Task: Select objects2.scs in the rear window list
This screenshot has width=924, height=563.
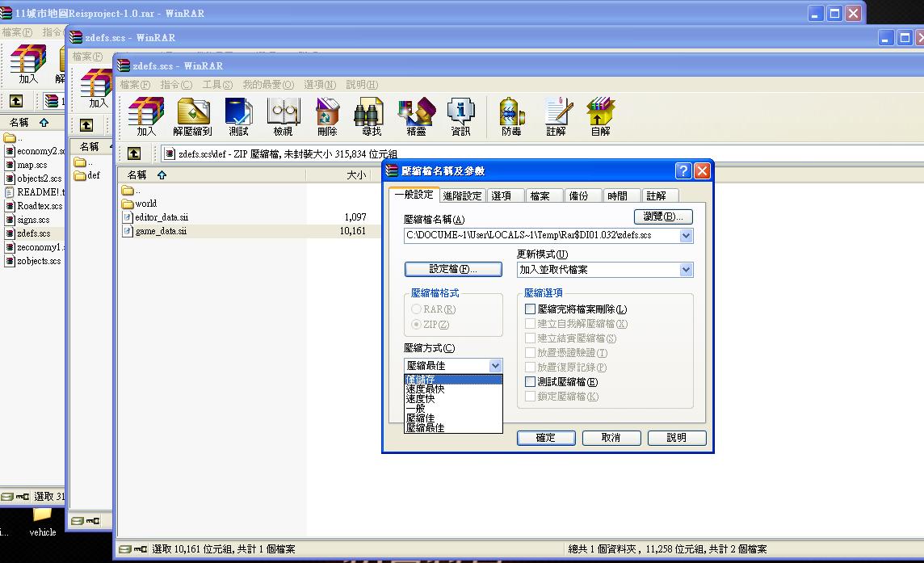Action: [34, 179]
